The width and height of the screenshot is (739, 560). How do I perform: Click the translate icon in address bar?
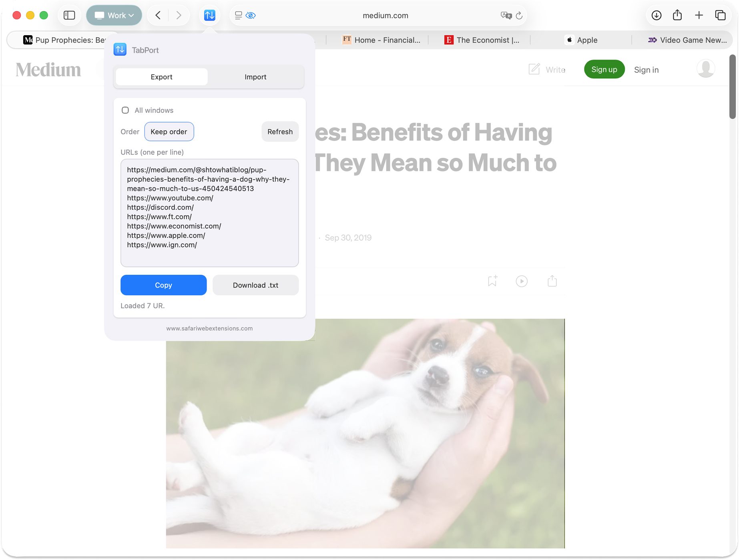506,16
